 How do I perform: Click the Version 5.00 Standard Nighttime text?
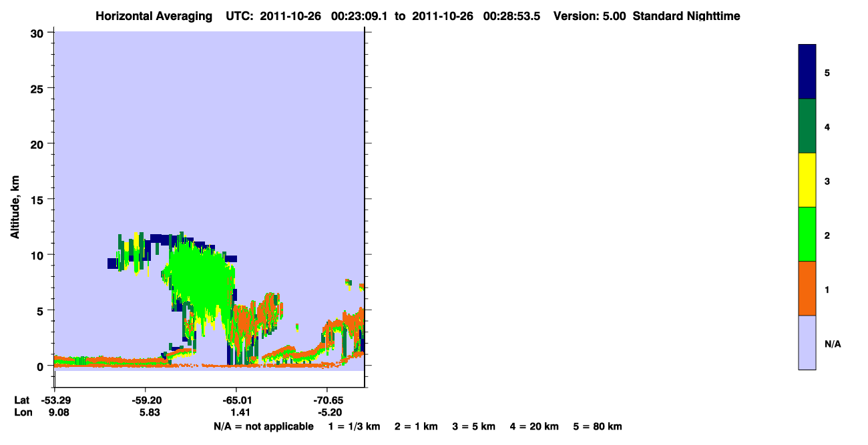coord(646,16)
